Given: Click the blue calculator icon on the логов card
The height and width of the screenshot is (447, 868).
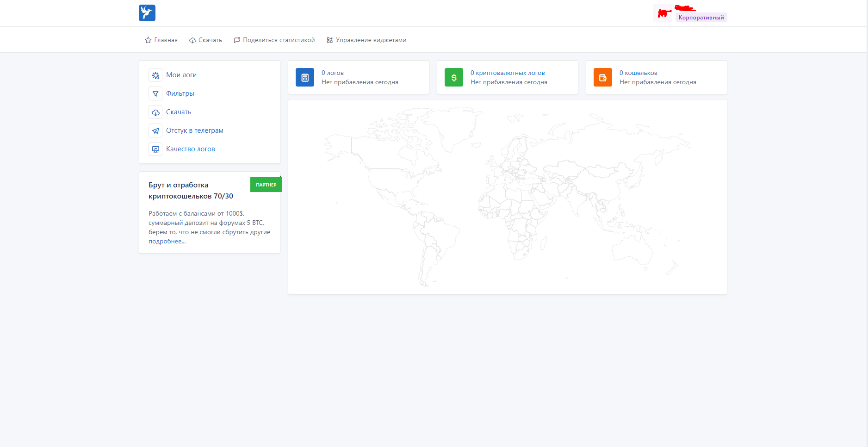Looking at the screenshot, I should coord(305,77).
